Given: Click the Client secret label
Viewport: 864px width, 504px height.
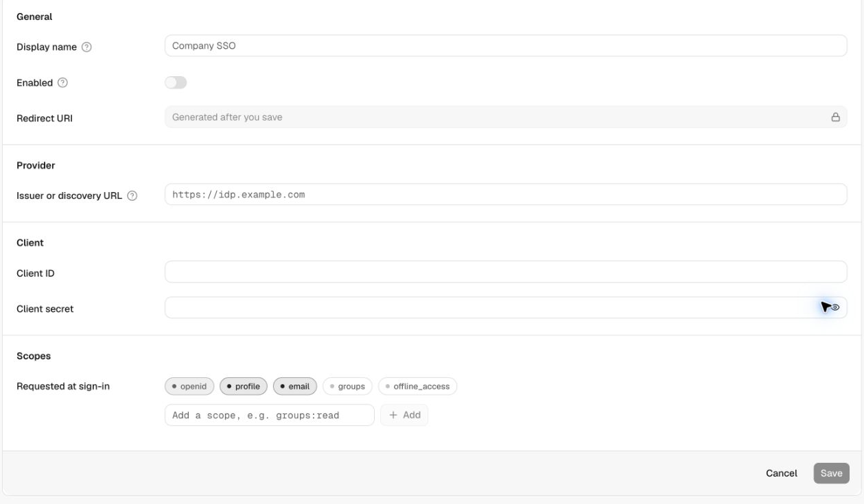Looking at the screenshot, I should click(45, 309).
